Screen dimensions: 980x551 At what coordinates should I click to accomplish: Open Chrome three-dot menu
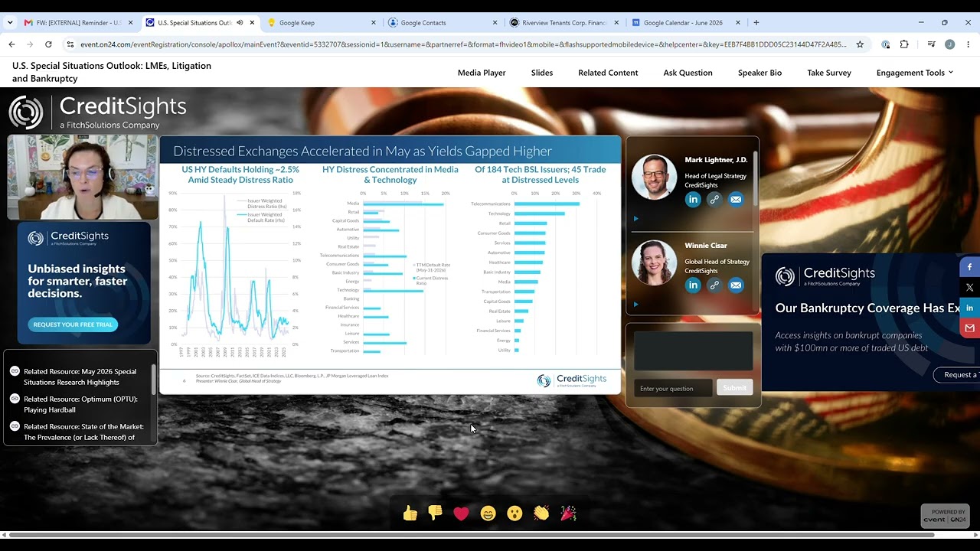(x=969, y=44)
